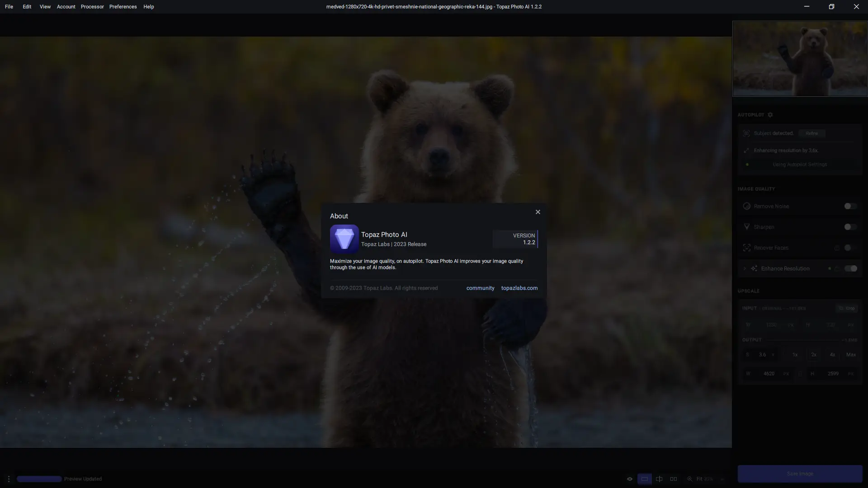This screenshot has width=868, height=488.
Task: Click the Crop button in the Upscale panel
Action: coord(847,308)
